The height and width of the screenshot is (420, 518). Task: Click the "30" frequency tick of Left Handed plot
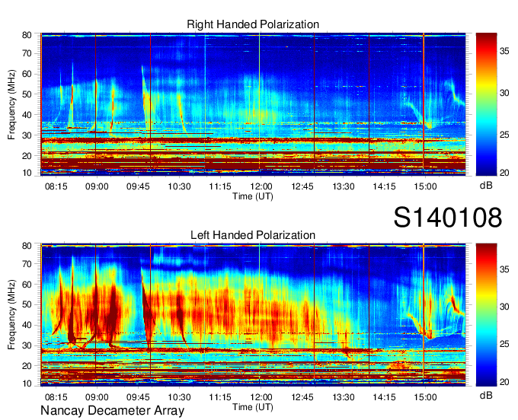coord(27,345)
